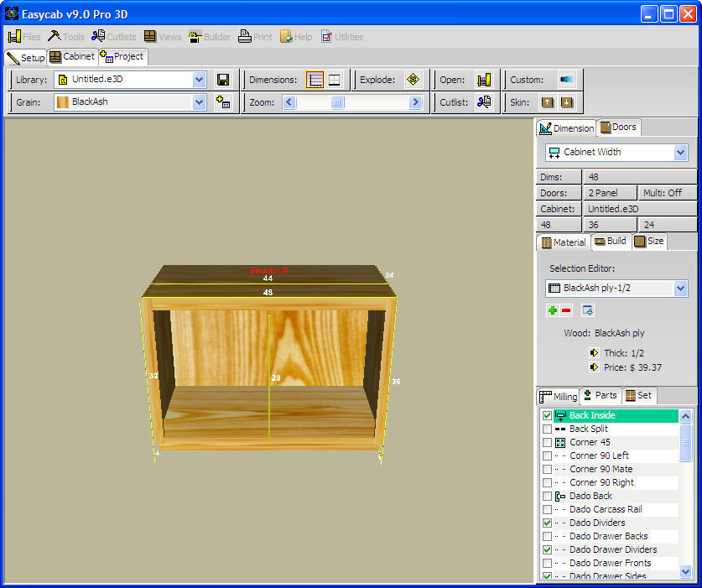Click the green plus add material icon
Screen dimensions: 702x588
click(552, 310)
